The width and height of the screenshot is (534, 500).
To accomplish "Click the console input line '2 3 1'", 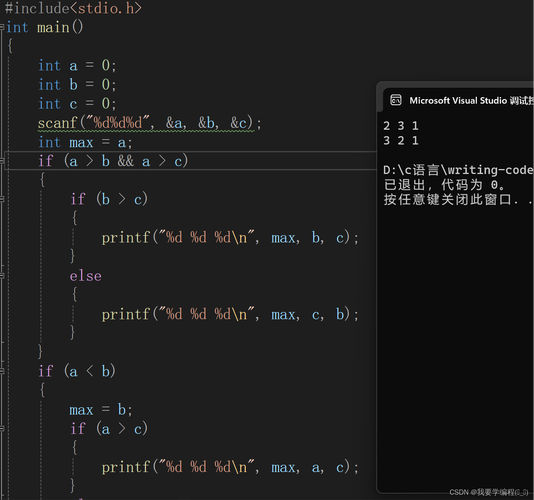I will tap(401, 126).
